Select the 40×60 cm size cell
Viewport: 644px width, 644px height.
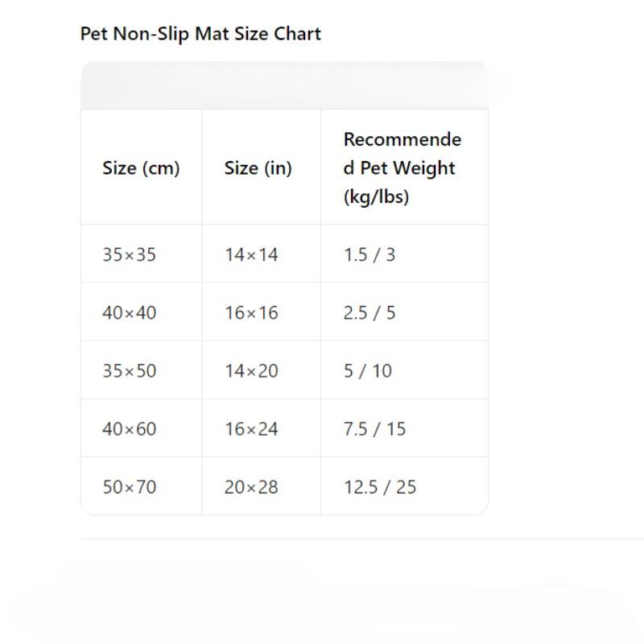click(141, 428)
